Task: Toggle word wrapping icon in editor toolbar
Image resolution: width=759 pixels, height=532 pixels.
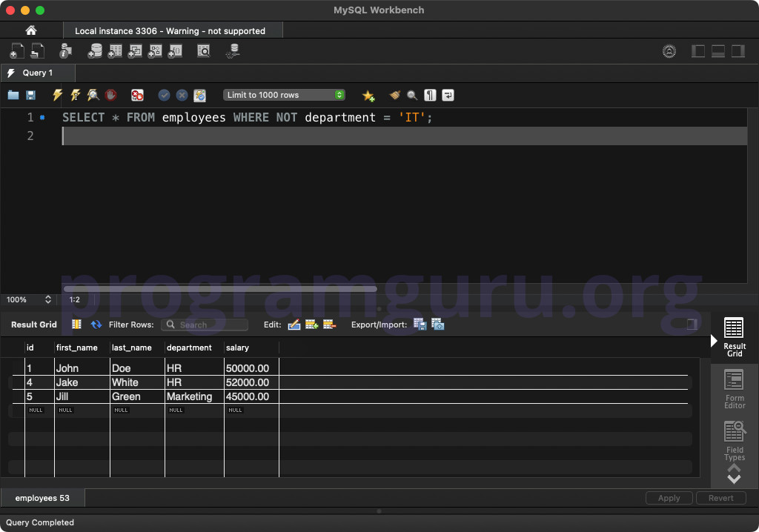Action: (448, 95)
